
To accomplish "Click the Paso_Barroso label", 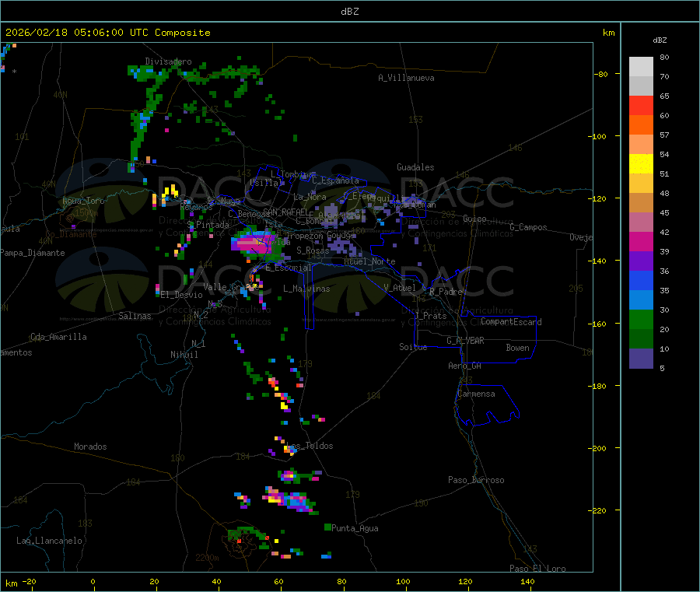I will [476, 480].
